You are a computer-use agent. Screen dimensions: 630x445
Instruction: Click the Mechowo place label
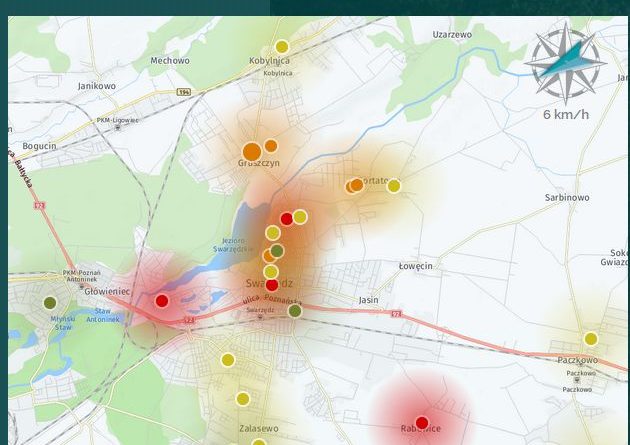169,60
